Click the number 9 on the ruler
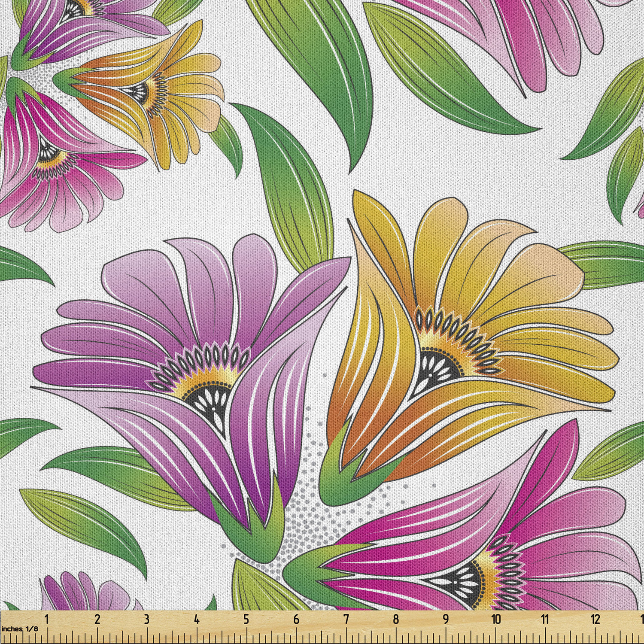Image resolution: width=644 pixels, height=644 pixels. [x=446, y=619]
